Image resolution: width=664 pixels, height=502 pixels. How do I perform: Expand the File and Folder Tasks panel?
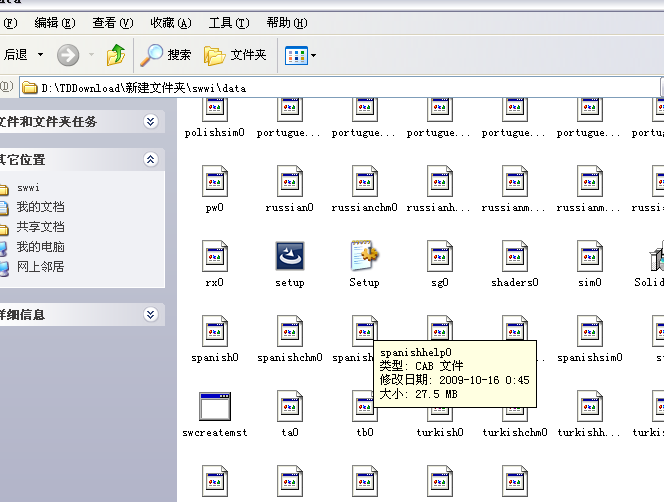coord(150,122)
